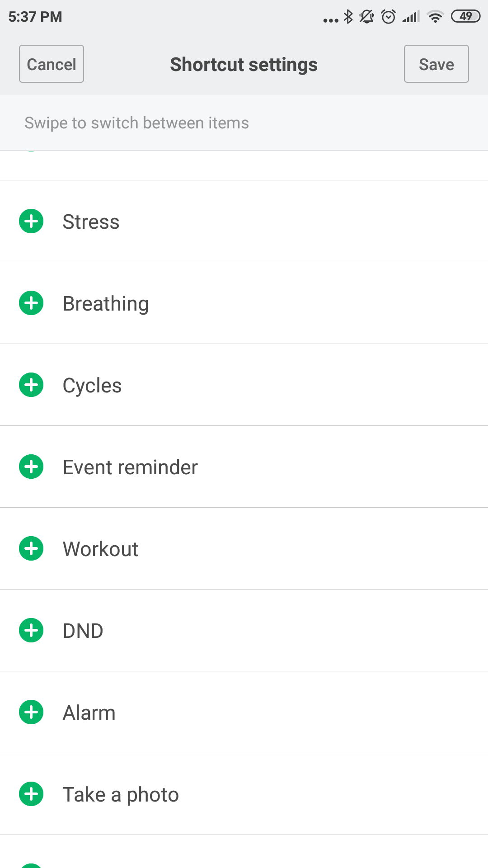Image resolution: width=488 pixels, height=868 pixels.
Task: Save the shortcut settings
Action: [436, 64]
